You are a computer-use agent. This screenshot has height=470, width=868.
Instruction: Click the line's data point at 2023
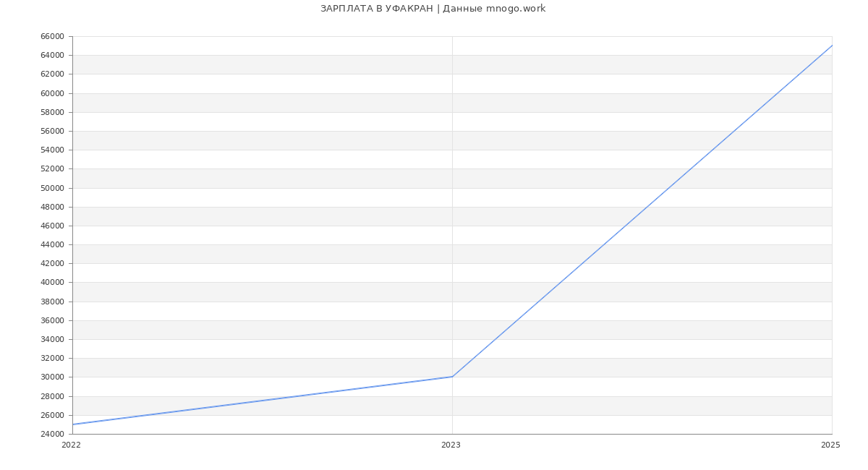(x=452, y=377)
